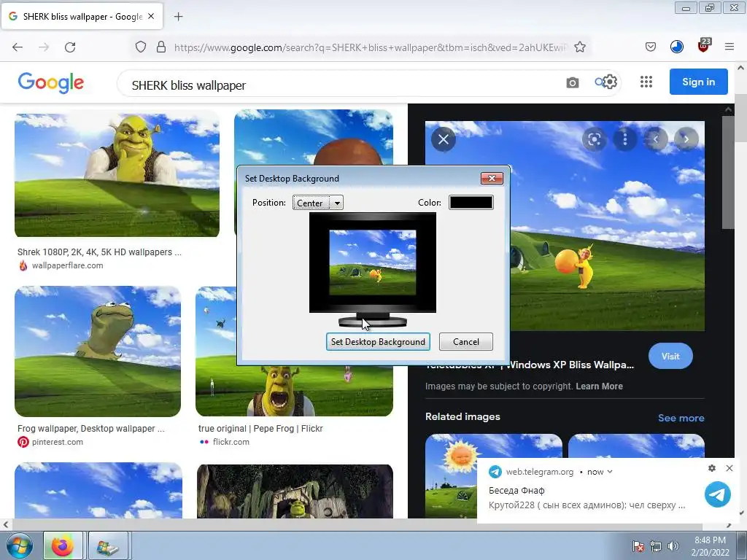Screen dimensions: 747x560
Task: Open uBlock extension icon showing 23
Action: 704,45
